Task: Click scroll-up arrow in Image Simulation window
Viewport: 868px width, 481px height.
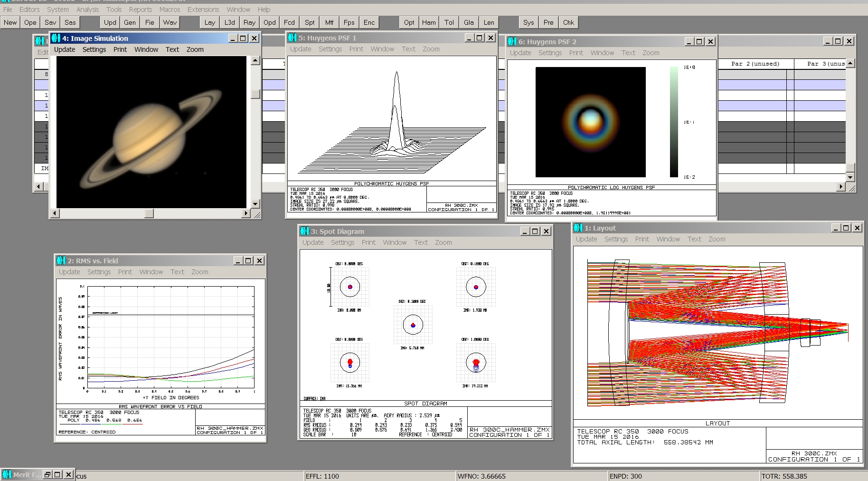Action: (255, 60)
